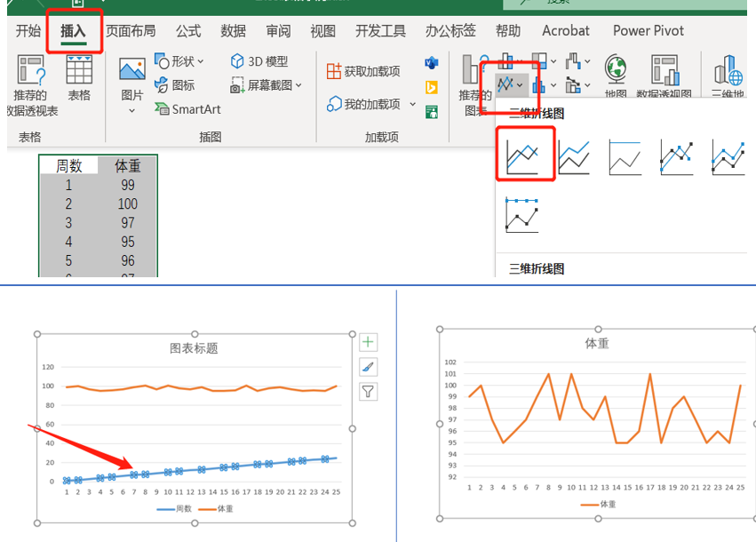Click the 体重 legend entry in left chart
Viewport: 756px width, 542px height.
pyautogui.click(x=216, y=509)
